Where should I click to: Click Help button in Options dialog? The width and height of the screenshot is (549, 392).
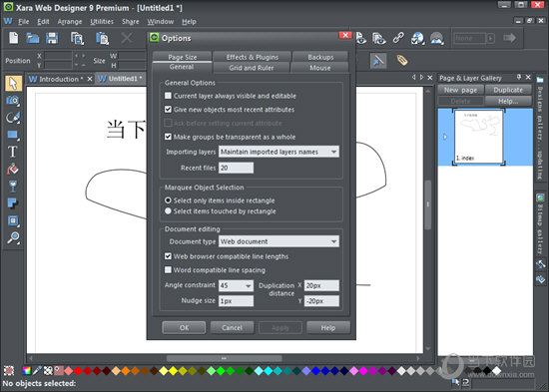[328, 327]
